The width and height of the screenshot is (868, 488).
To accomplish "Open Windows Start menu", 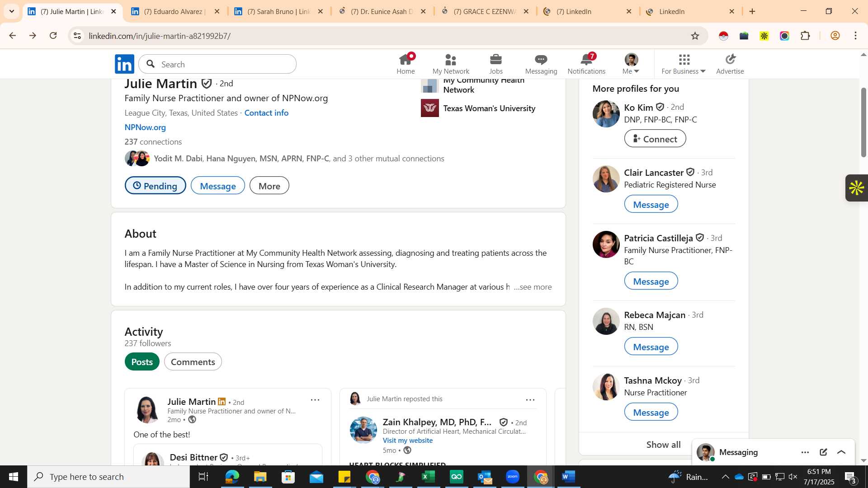I will [x=13, y=477].
